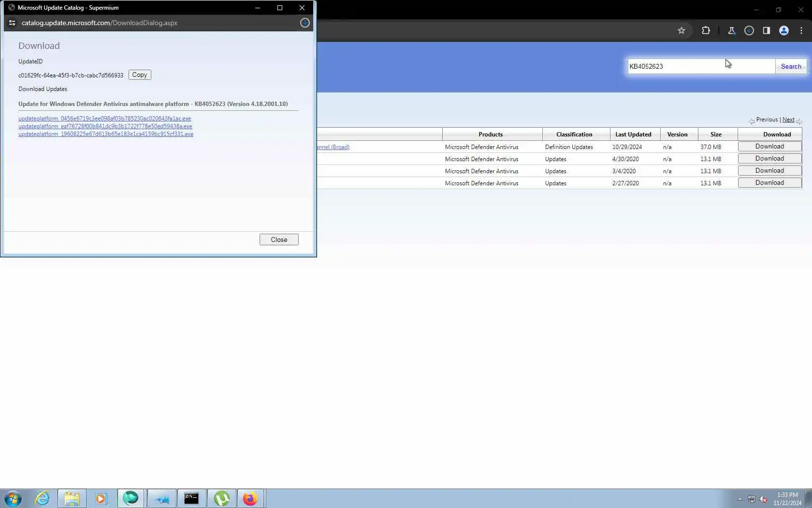Bookmark this page with the star icon
This screenshot has width=812, height=508.
click(681, 30)
